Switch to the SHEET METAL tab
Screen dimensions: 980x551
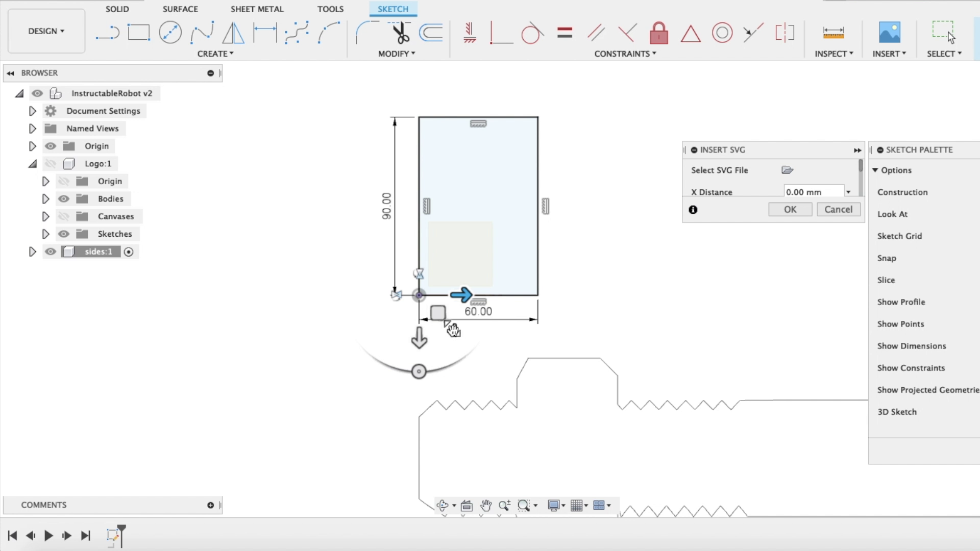(x=257, y=9)
